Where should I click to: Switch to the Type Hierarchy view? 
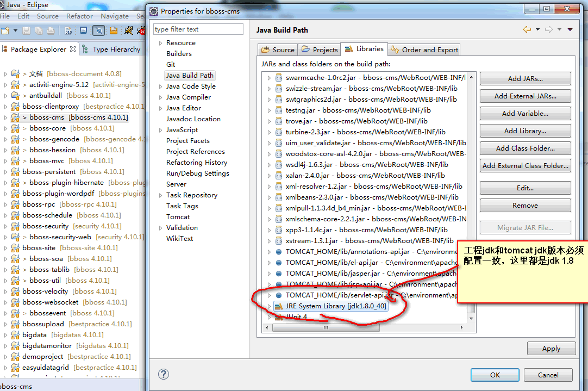coord(111,49)
